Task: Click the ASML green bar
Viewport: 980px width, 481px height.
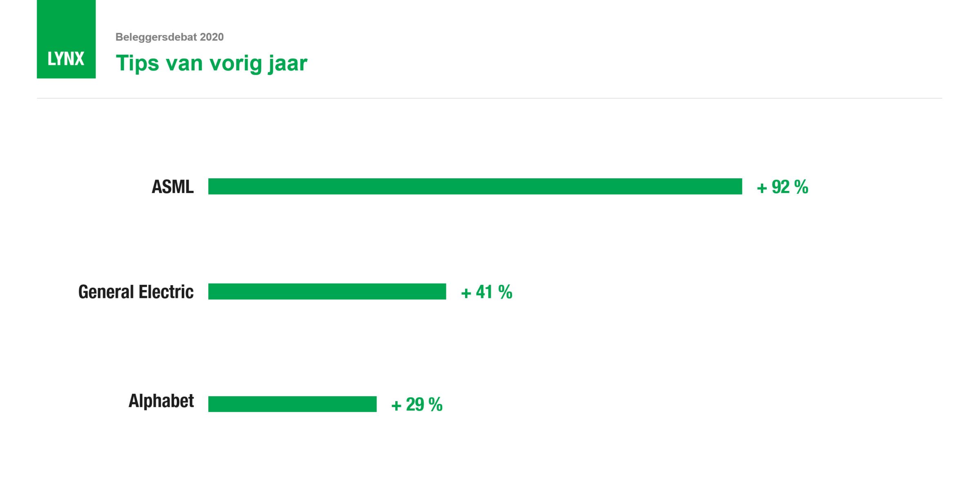Action: click(475, 186)
